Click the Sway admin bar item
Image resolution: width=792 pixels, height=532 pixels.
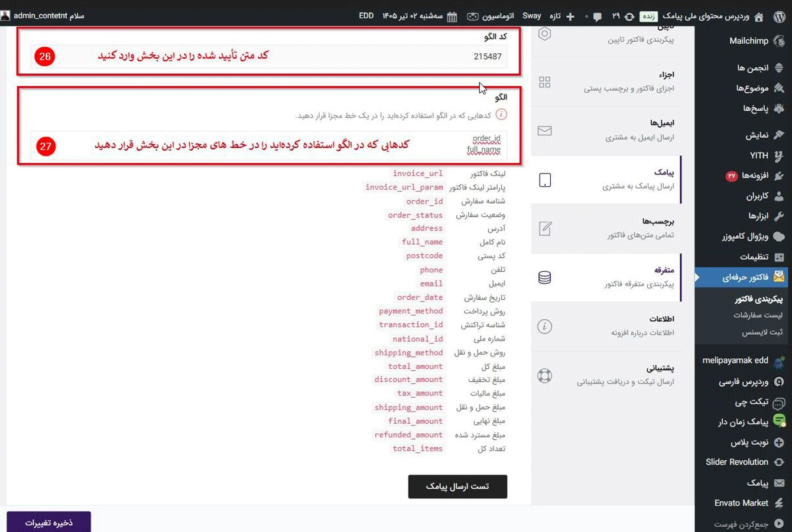[x=532, y=16]
